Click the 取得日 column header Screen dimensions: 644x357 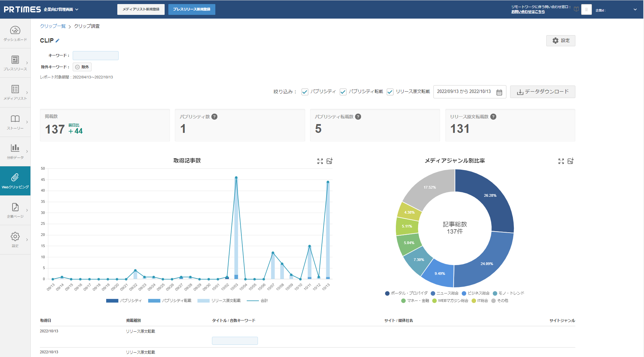coord(45,320)
